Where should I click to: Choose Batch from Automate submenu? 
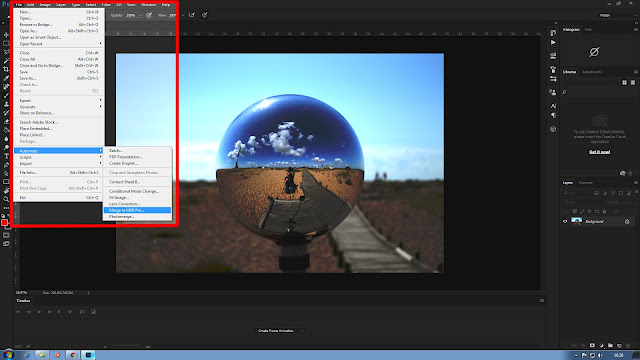[137, 151]
